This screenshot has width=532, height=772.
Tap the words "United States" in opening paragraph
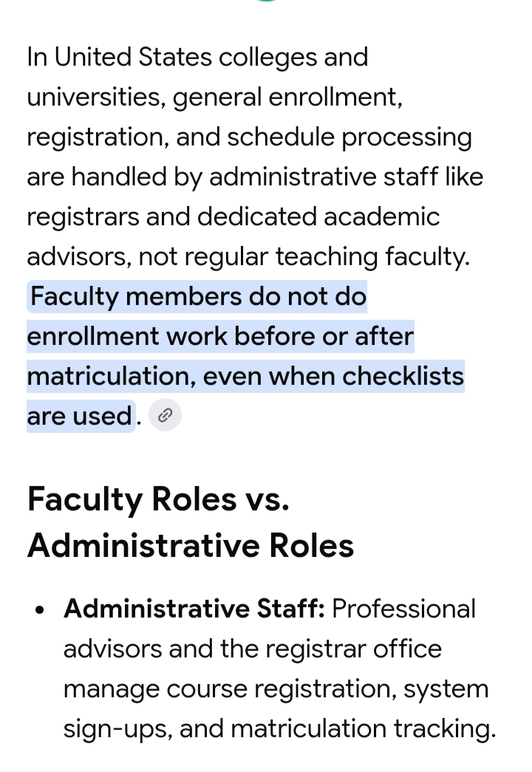click(x=133, y=57)
